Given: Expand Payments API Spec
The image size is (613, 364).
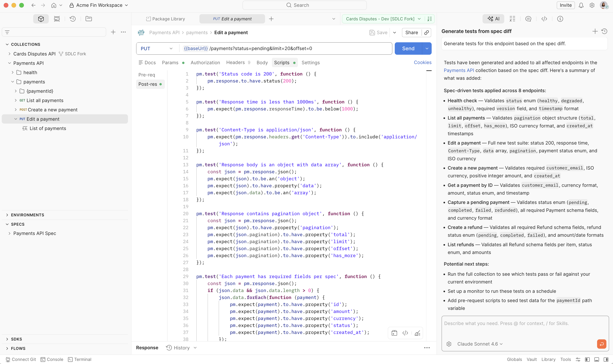Looking at the screenshot, I should click(x=9, y=233).
